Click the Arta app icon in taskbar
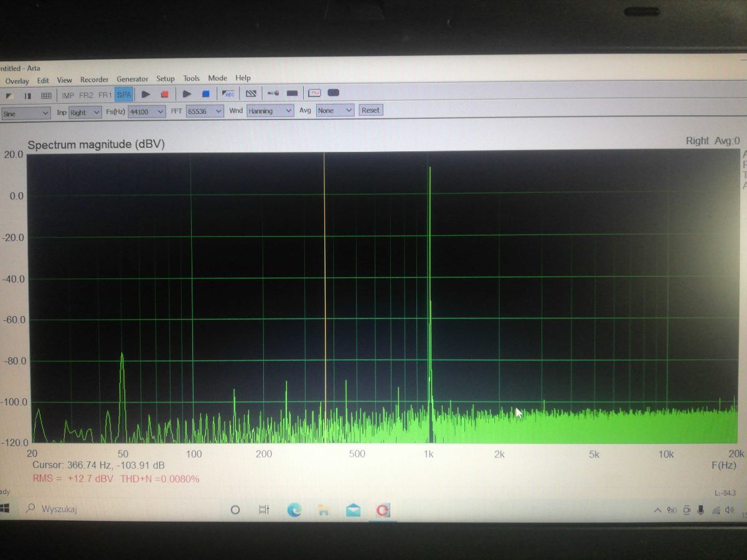 [382, 511]
